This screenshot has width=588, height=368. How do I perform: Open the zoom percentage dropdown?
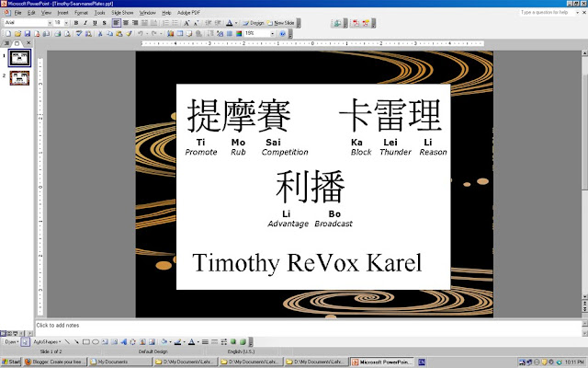click(x=272, y=34)
